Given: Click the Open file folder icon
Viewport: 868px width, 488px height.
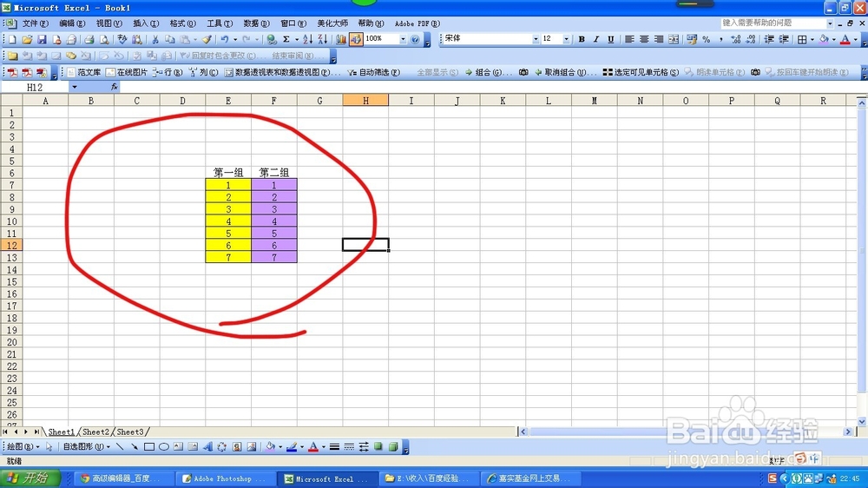Looking at the screenshot, I should [27, 39].
